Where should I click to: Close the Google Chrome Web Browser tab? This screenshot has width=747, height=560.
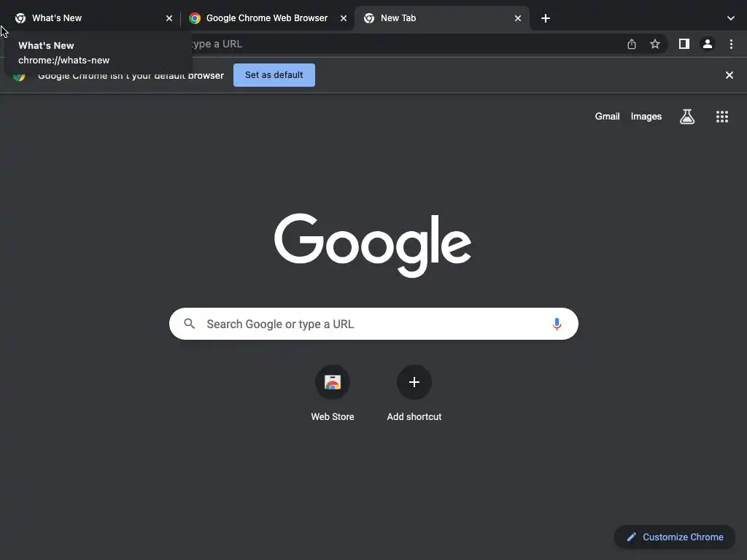(344, 18)
